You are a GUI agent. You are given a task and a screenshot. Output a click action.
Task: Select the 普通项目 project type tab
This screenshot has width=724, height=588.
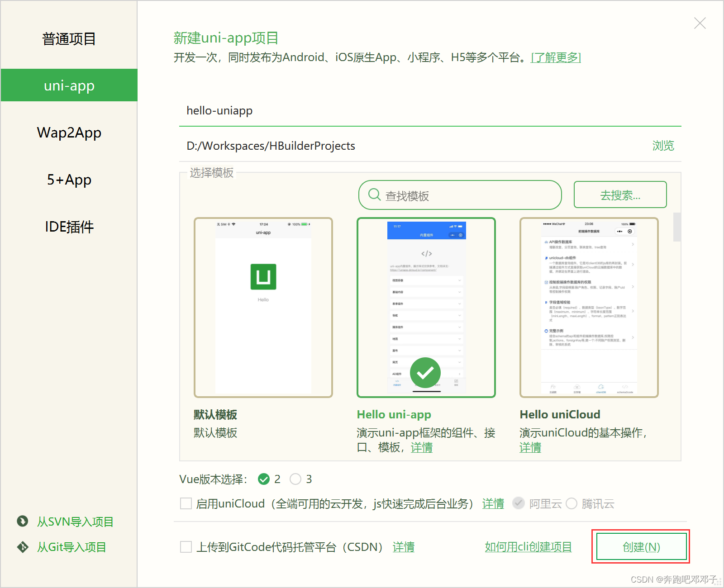[x=69, y=39]
